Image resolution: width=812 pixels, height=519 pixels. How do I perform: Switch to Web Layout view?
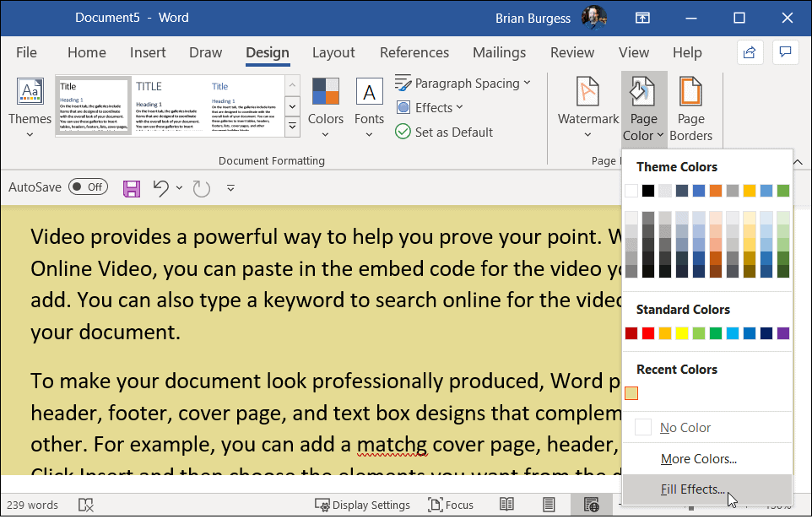tap(591, 505)
